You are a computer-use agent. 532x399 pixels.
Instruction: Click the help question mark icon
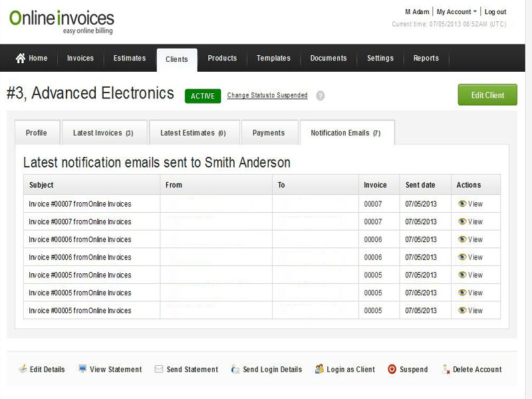pyautogui.click(x=321, y=96)
